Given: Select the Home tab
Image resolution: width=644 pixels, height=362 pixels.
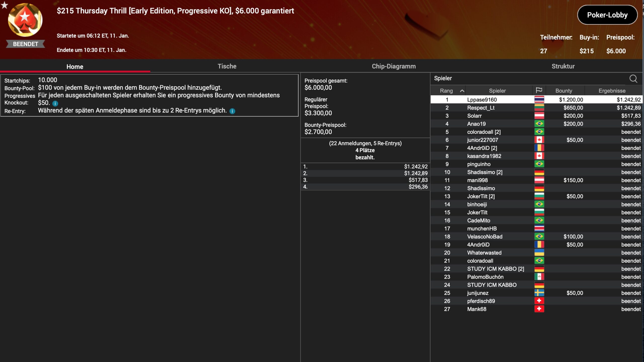Looking at the screenshot, I should coord(75,67).
